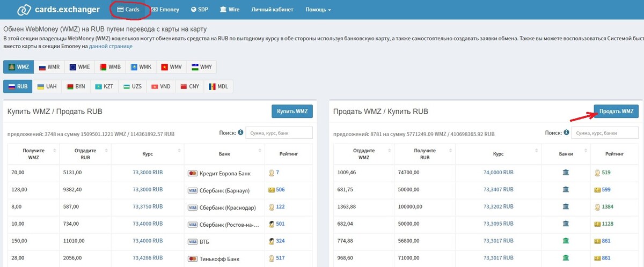The height and width of the screenshot is (267, 644).
Task: Click the Mastercard icon by Кредит Европа Банк
Action: pyautogui.click(x=193, y=173)
